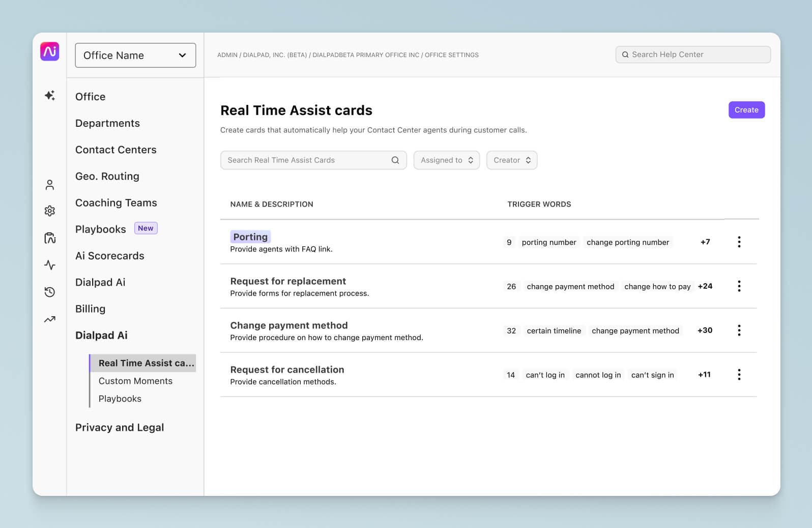812x528 pixels.
Task: Open the Creator filter dropdown
Action: coord(511,160)
